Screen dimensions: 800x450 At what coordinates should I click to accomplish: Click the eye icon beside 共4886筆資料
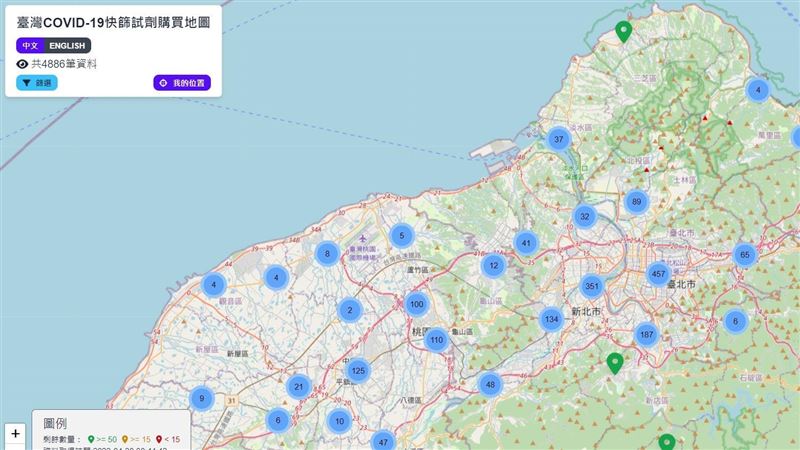(x=22, y=64)
